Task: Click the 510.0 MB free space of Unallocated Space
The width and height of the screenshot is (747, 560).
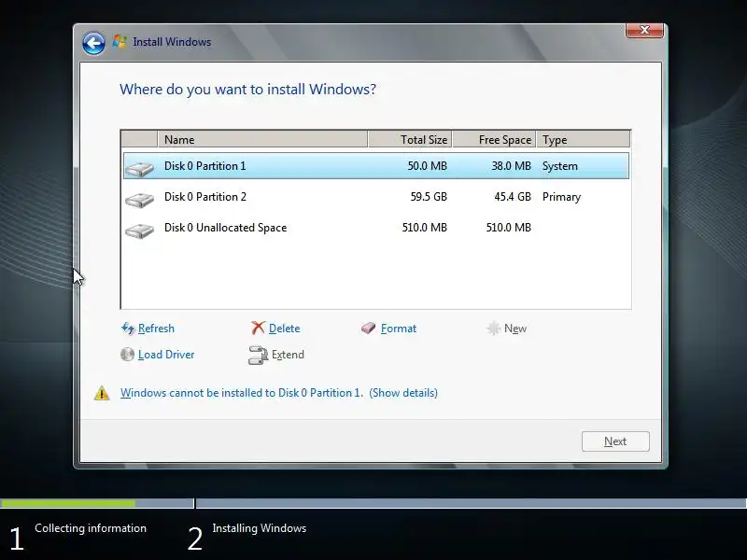Action: click(508, 228)
